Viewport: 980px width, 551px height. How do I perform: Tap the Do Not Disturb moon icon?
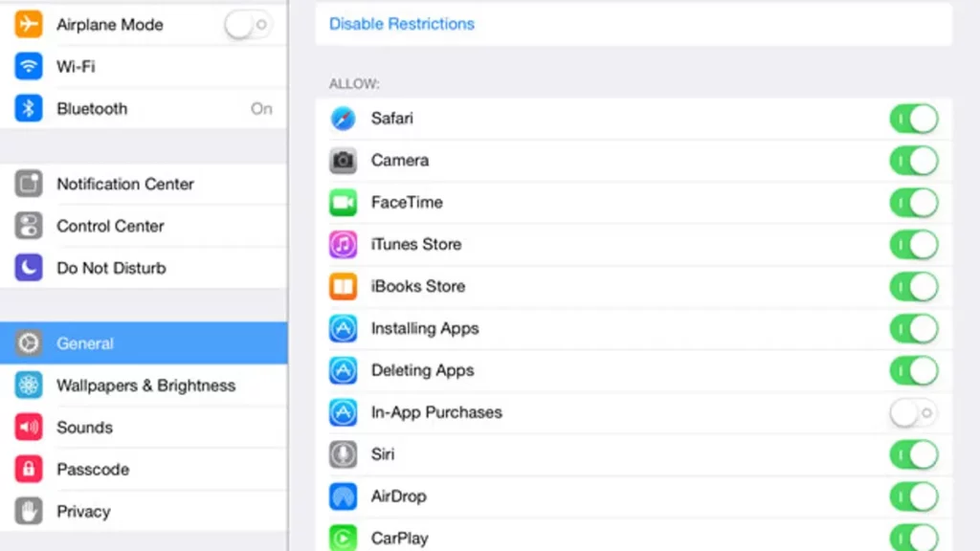(x=29, y=268)
